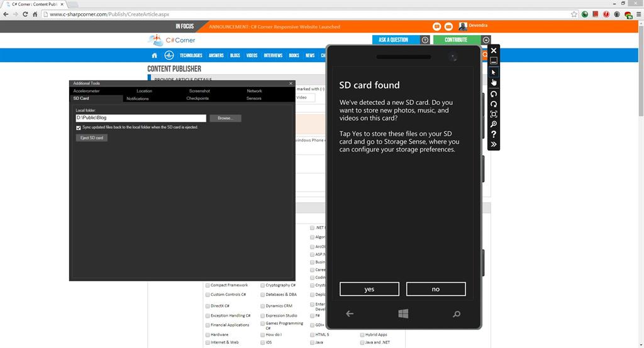The height and width of the screenshot is (348, 644).
Task: Click the announcement banner link
Action: pyautogui.click(x=274, y=26)
